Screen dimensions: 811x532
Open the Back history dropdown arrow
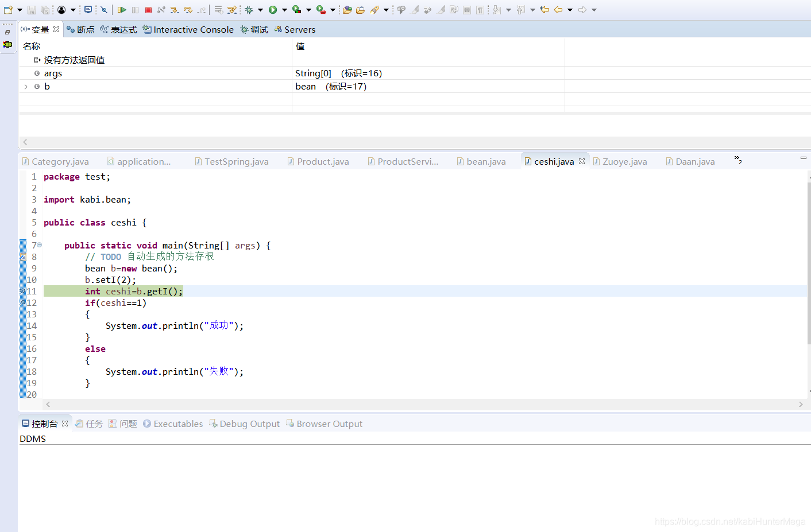coord(570,10)
